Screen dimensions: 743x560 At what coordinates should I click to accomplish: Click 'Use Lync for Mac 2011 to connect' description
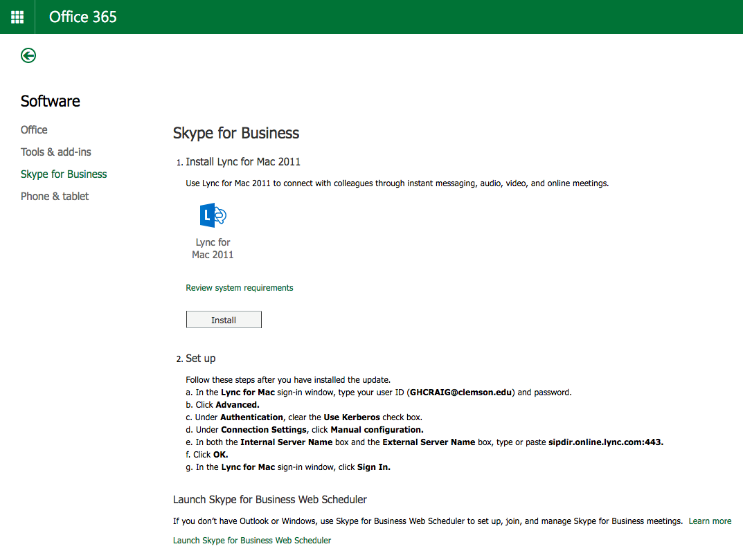(x=397, y=183)
